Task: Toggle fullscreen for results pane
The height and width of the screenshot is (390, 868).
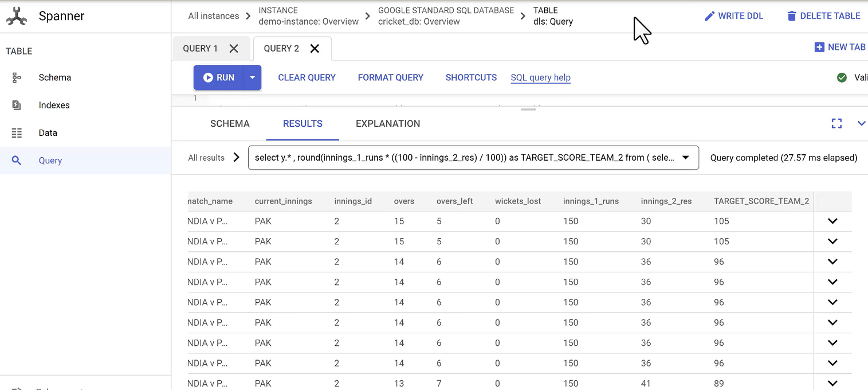Action: coord(836,123)
